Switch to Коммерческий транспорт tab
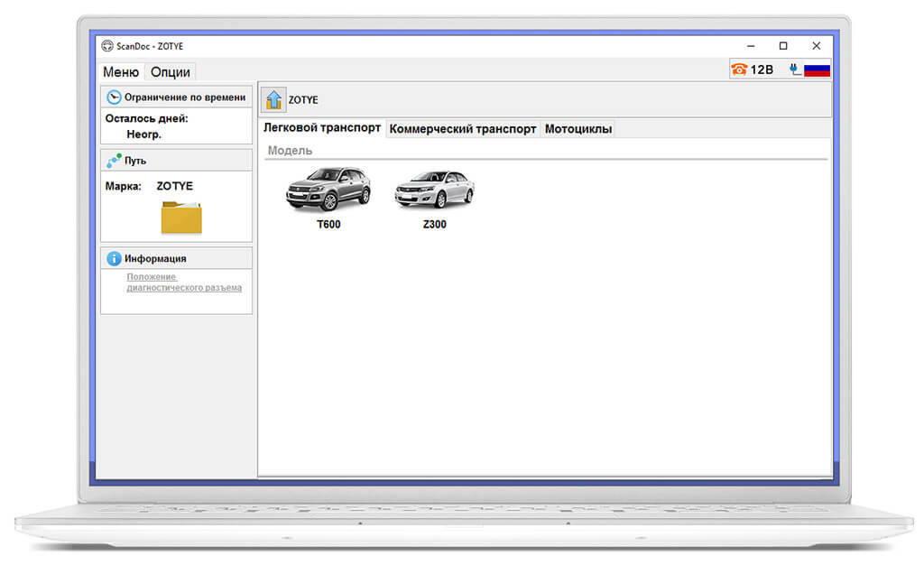The width and height of the screenshot is (924, 565). pyautogui.click(x=463, y=129)
